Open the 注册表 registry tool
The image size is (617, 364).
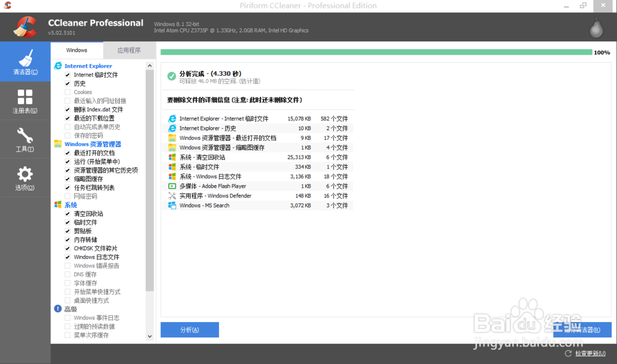click(x=25, y=97)
